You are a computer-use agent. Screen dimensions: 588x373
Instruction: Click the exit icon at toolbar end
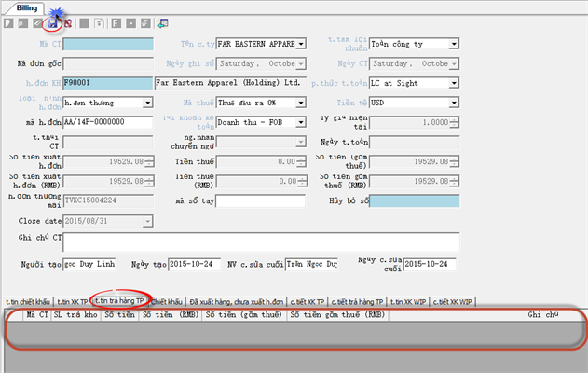163,23
